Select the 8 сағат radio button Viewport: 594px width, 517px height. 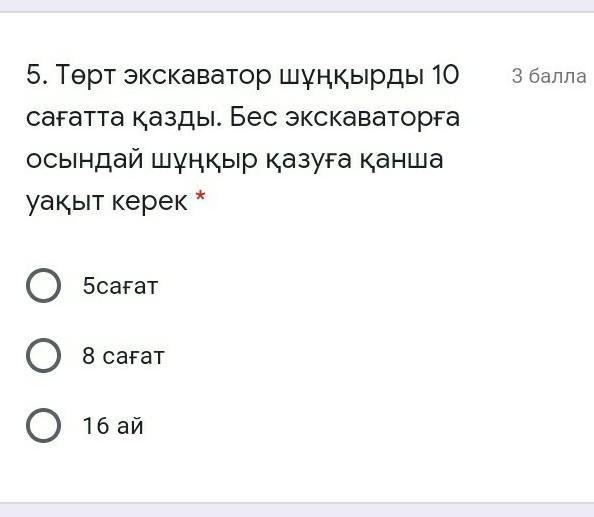(43, 355)
